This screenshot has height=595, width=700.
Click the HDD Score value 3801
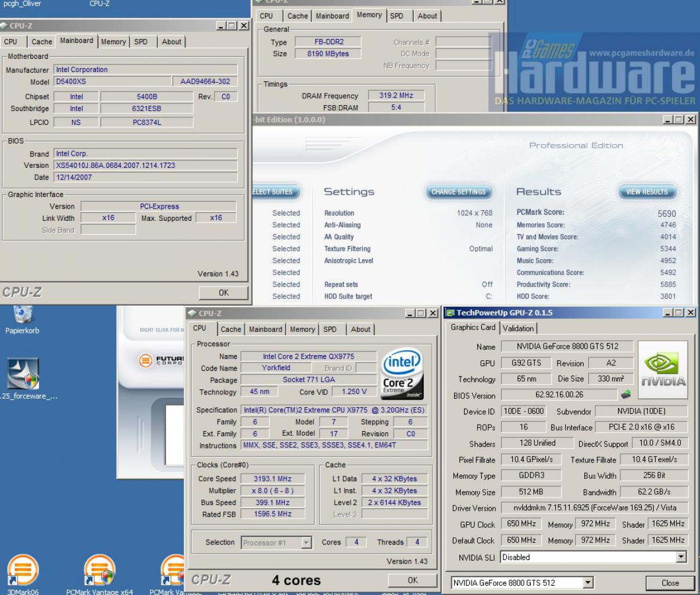pyautogui.click(x=668, y=296)
